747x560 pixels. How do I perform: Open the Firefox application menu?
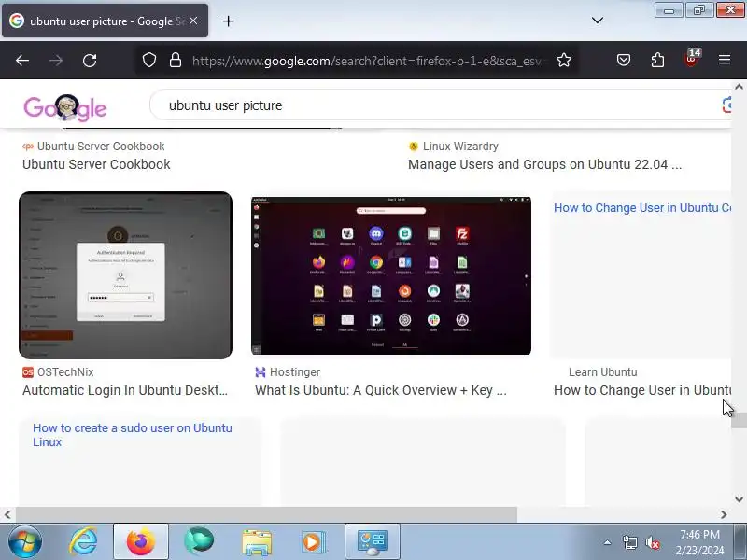coord(725,60)
